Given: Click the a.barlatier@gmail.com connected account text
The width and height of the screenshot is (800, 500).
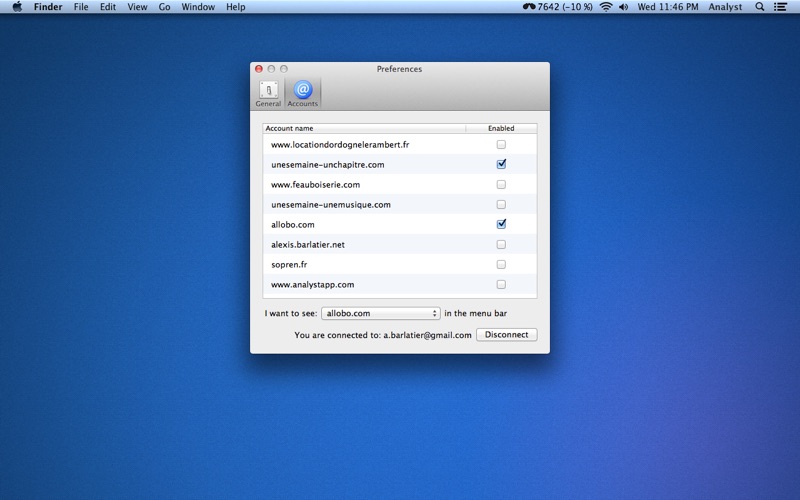Looking at the screenshot, I should click(428, 335).
